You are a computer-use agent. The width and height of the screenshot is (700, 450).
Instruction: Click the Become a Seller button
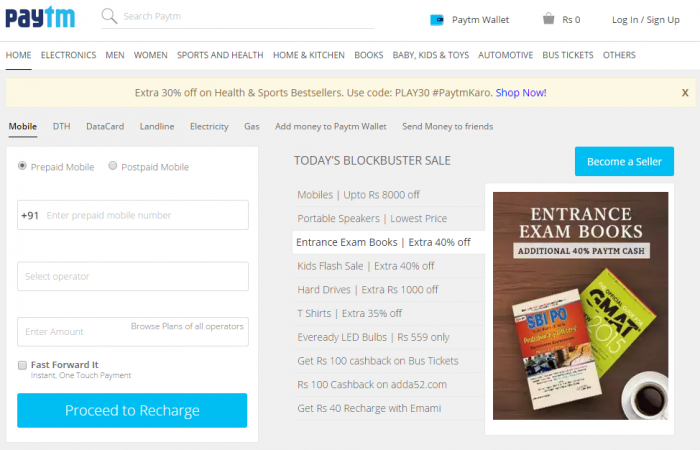[x=624, y=162]
